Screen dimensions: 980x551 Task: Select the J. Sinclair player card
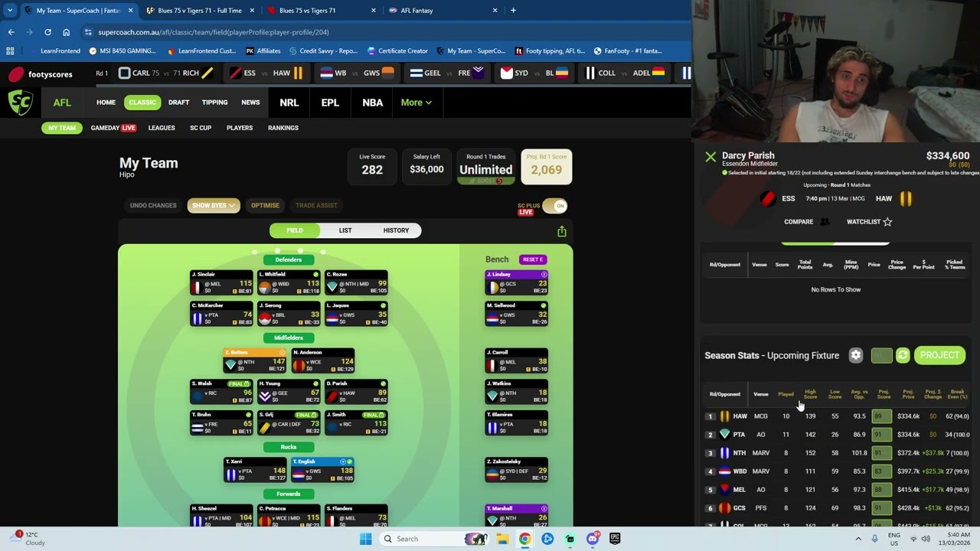point(221,283)
